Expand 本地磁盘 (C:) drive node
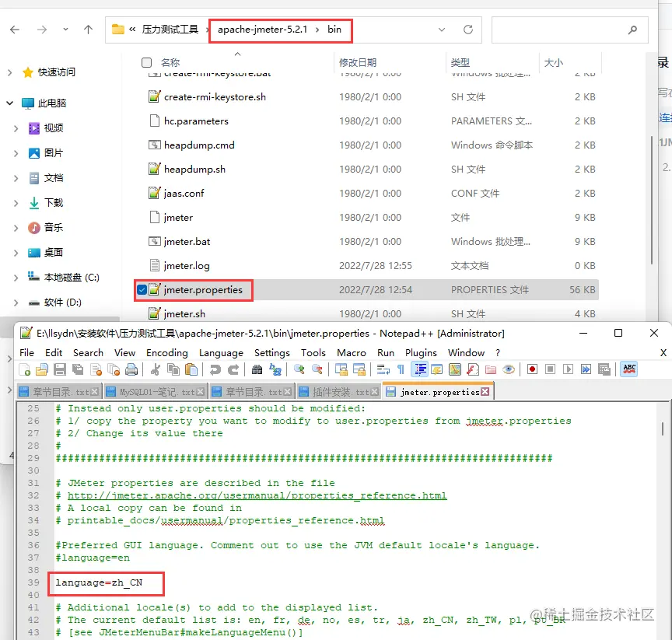 coord(16,278)
